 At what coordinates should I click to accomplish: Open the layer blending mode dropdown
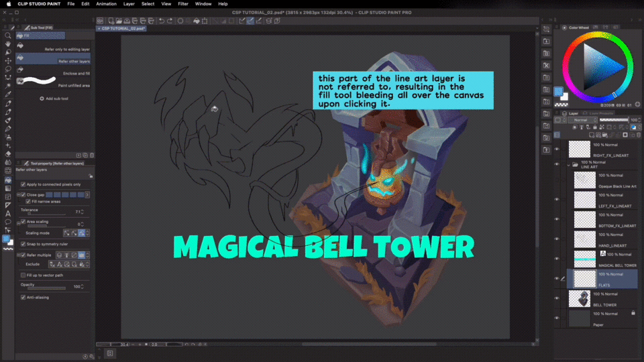click(x=583, y=120)
